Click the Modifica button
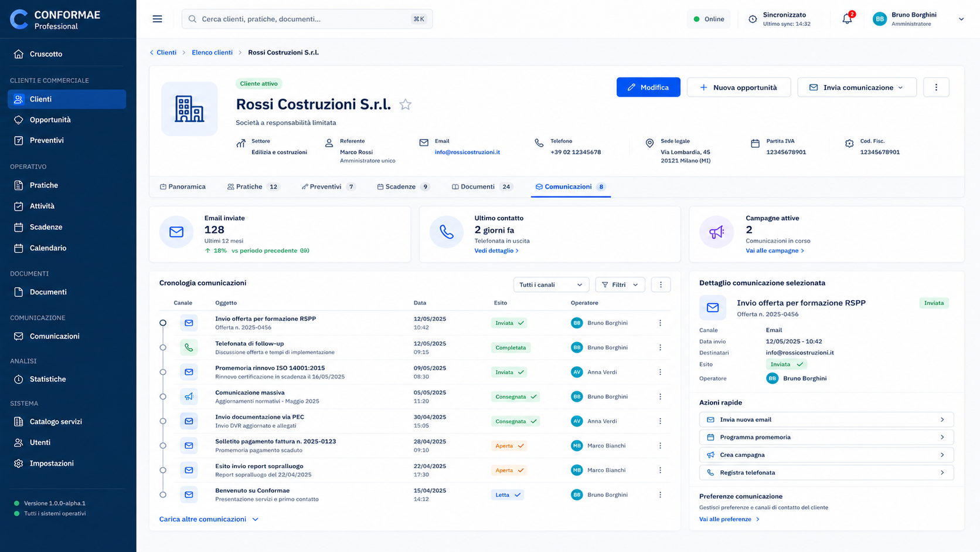The image size is (980, 552). (x=648, y=87)
